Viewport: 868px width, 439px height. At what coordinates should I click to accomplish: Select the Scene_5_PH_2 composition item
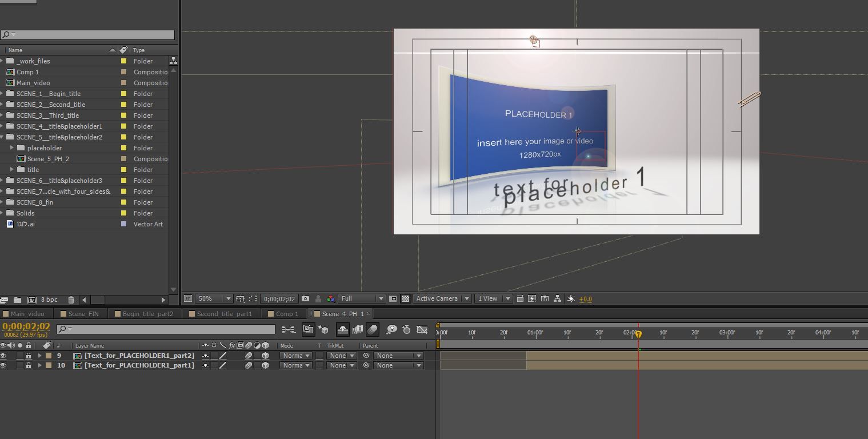point(48,159)
